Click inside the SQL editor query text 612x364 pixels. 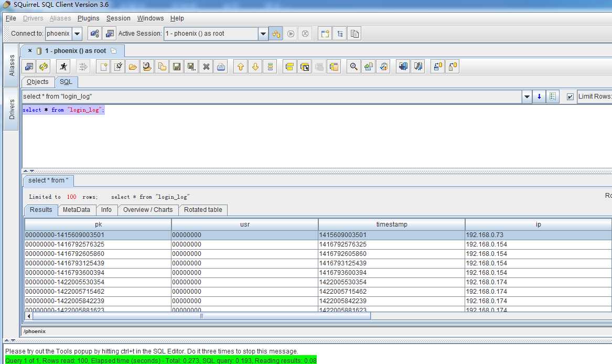pos(63,110)
